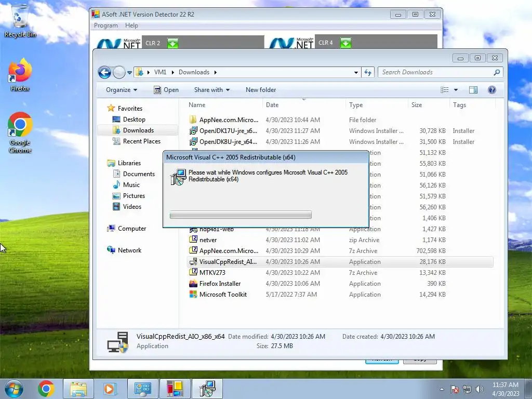This screenshot has width=532, height=399.
Task: Sort by the Type column header
Action: [x=377, y=105]
